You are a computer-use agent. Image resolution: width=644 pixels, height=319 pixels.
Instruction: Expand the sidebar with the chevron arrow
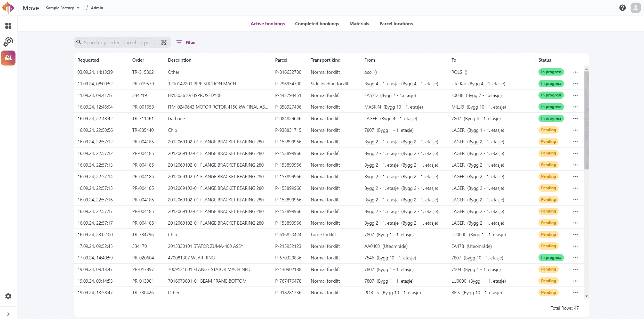8,314
